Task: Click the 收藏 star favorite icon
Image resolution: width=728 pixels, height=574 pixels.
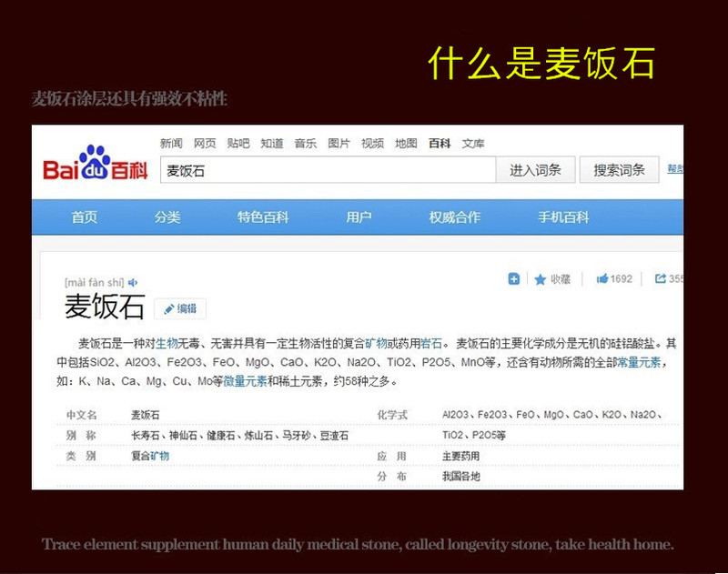Action: click(x=540, y=279)
